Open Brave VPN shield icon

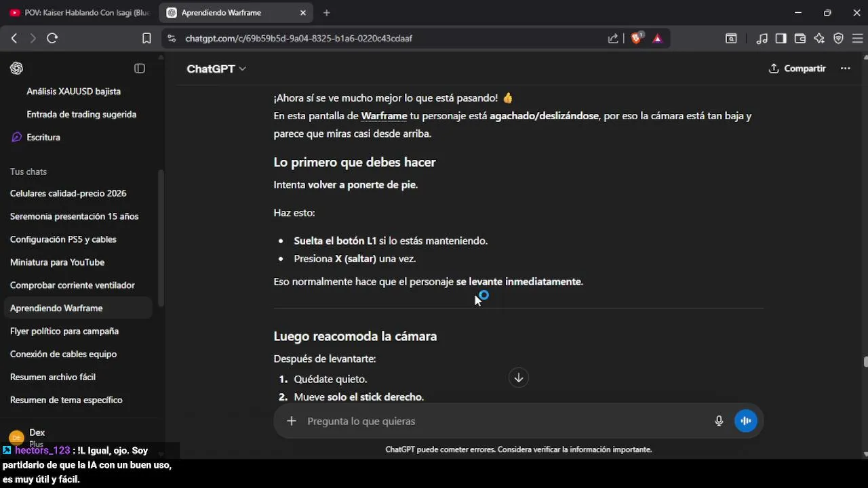point(838,39)
